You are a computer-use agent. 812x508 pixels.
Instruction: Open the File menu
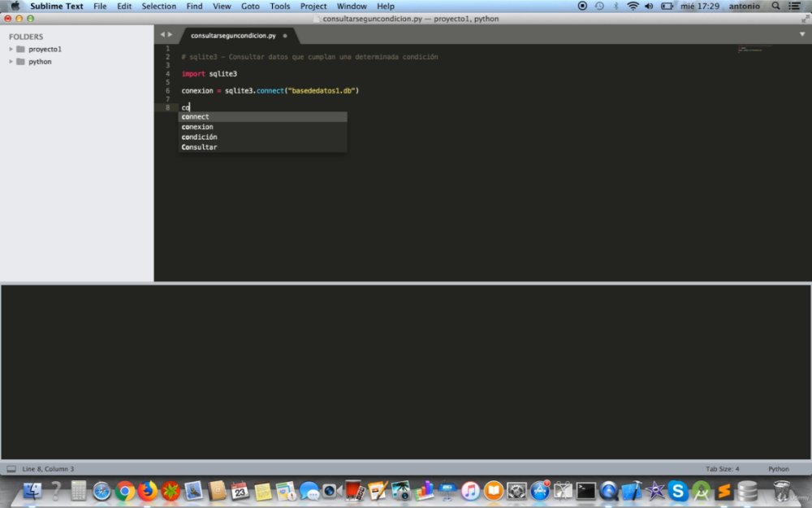coord(100,7)
